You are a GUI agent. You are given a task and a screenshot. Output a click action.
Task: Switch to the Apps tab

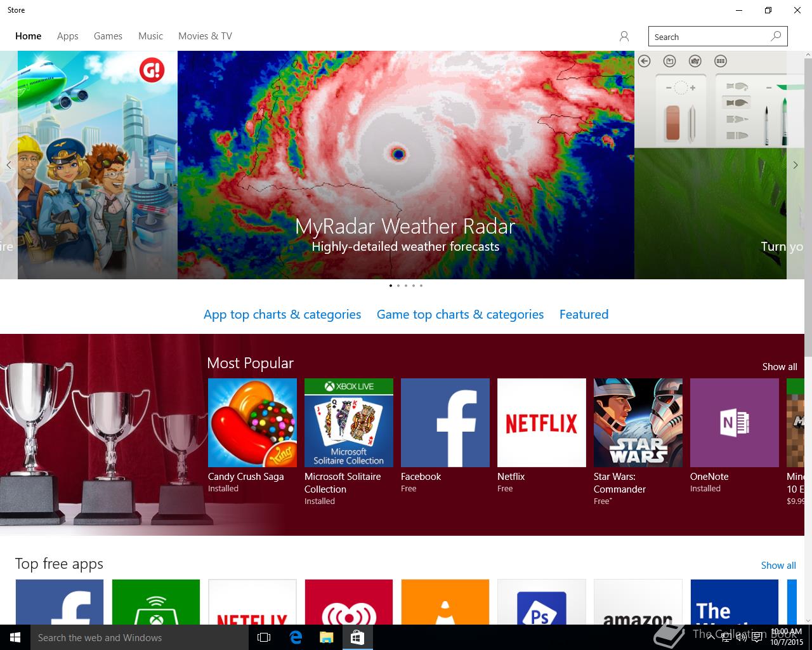(x=68, y=36)
